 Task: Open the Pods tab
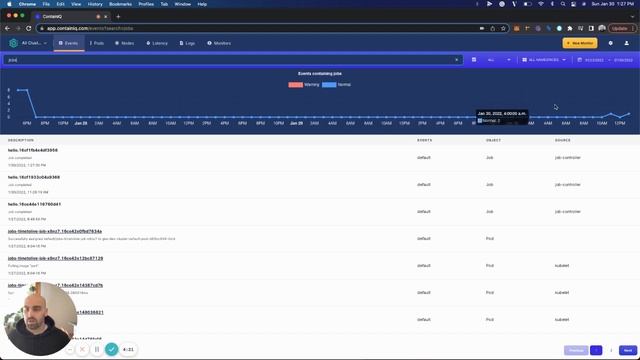point(97,43)
